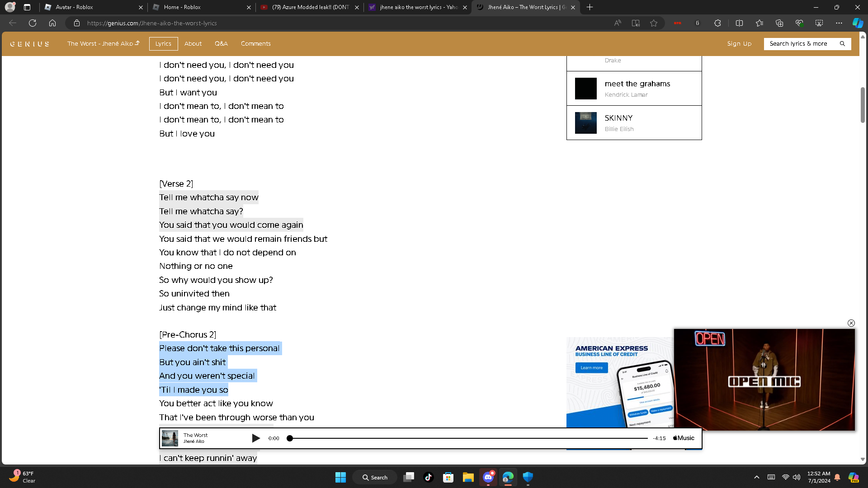868x488 pixels.
Task: Click the Read Aloud icon in address bar
Action: tap(618, 23)
